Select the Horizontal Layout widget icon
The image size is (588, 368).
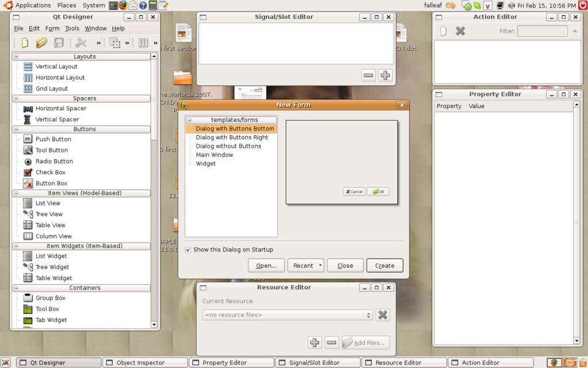(28, 78)
